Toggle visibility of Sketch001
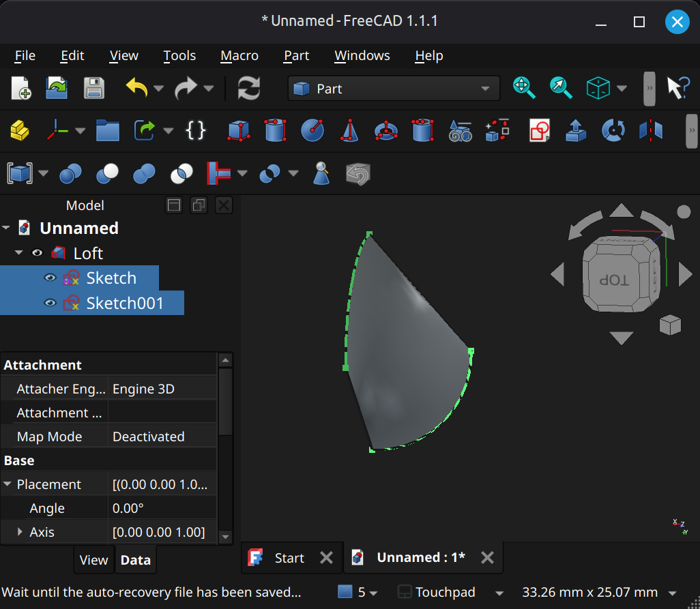This screenshot has width=700, height=609. pos(50,303)
